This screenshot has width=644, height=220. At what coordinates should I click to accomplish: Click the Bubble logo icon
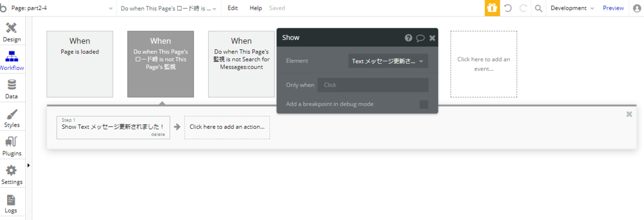tap(4, 8)
